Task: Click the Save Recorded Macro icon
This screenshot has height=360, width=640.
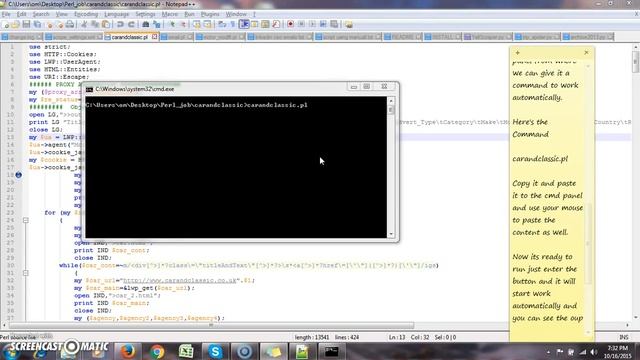Action: coord(334,24)
